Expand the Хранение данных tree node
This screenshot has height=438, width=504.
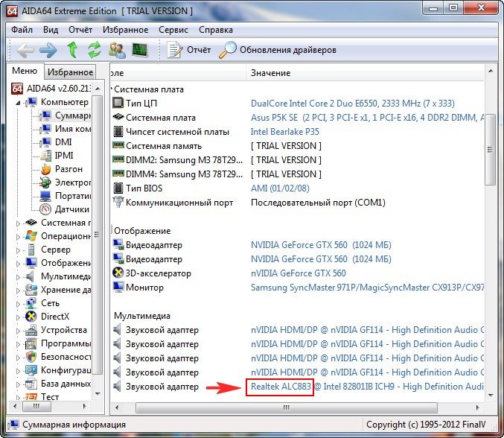click(18, 291)
